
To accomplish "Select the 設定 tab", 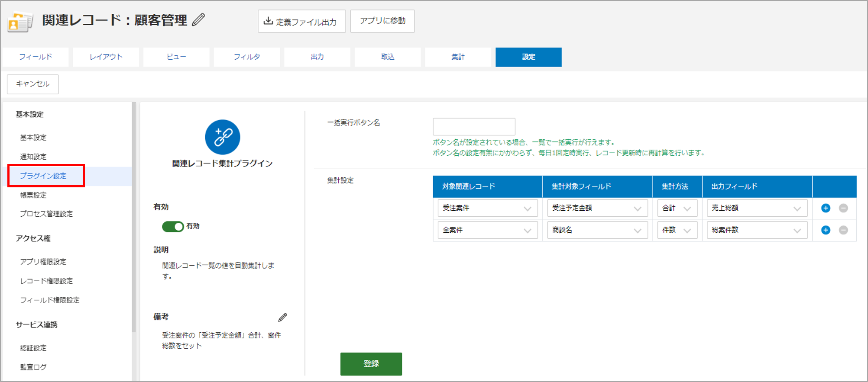I will click(528, 57).
